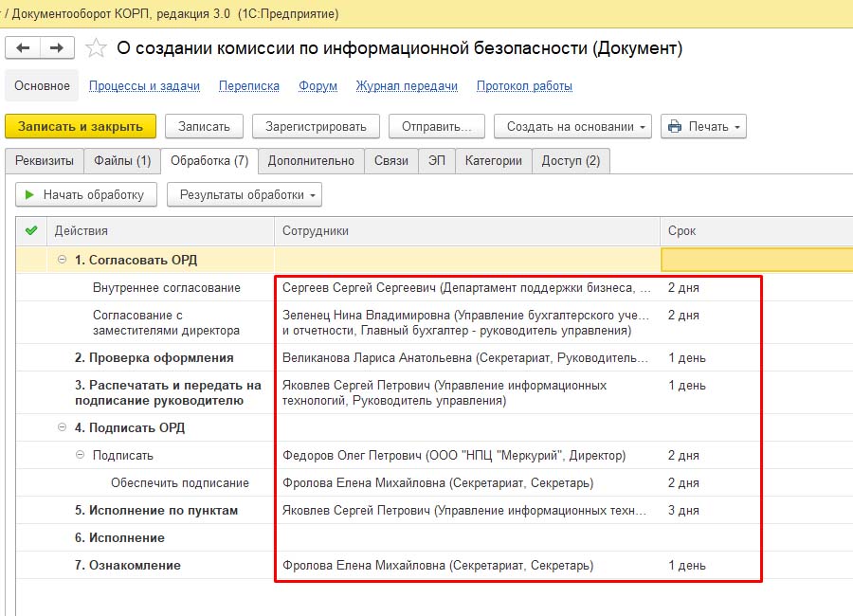Click the printer icon on the Печать button
The image size is (853, 616).
[x=673, y=126]
